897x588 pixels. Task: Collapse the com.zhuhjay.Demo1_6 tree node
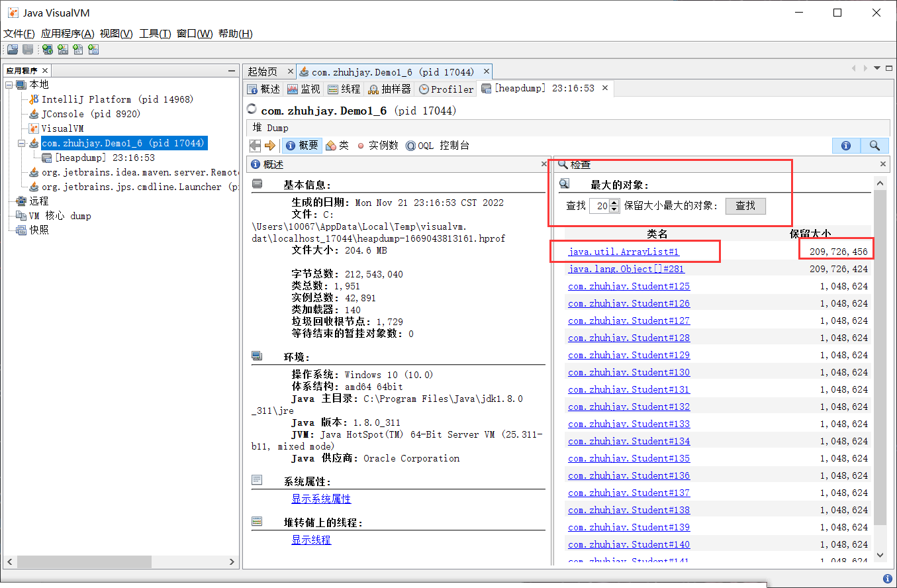(21, 143)
